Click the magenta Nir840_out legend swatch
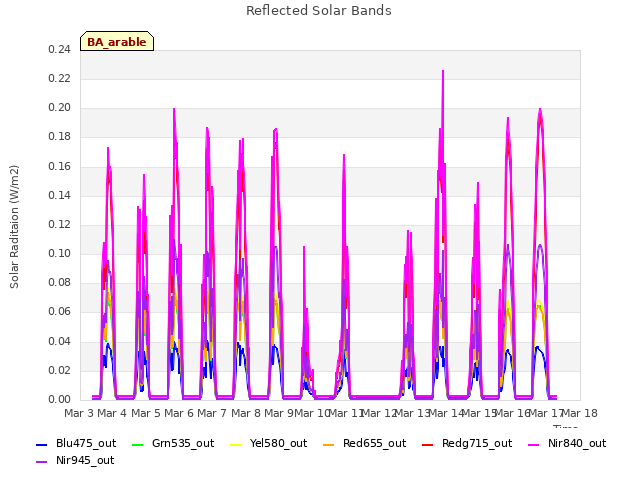 [534, 444]
